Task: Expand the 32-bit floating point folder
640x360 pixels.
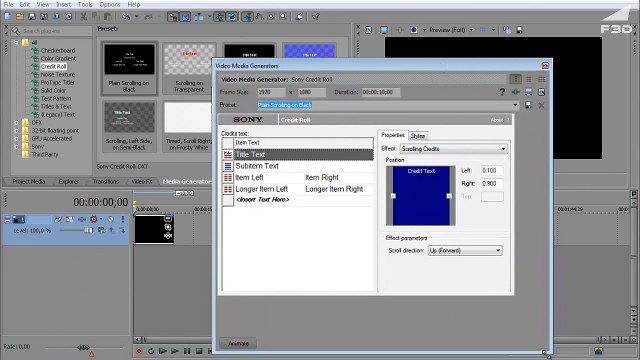Action: point(16,131)
